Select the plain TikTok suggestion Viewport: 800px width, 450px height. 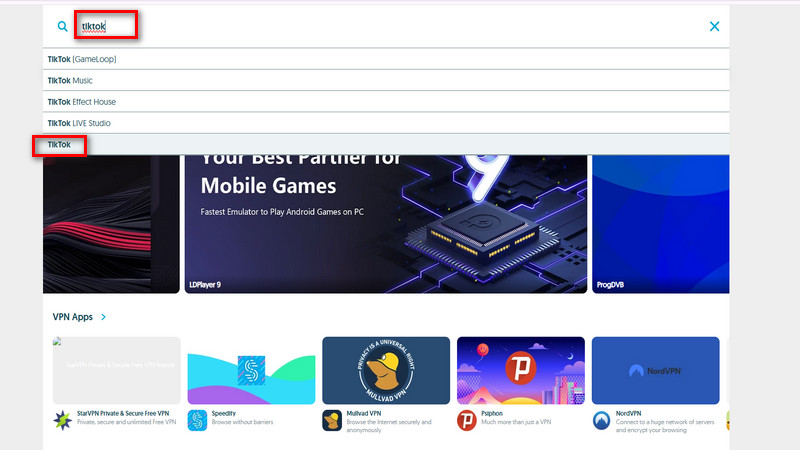[59, 145]
